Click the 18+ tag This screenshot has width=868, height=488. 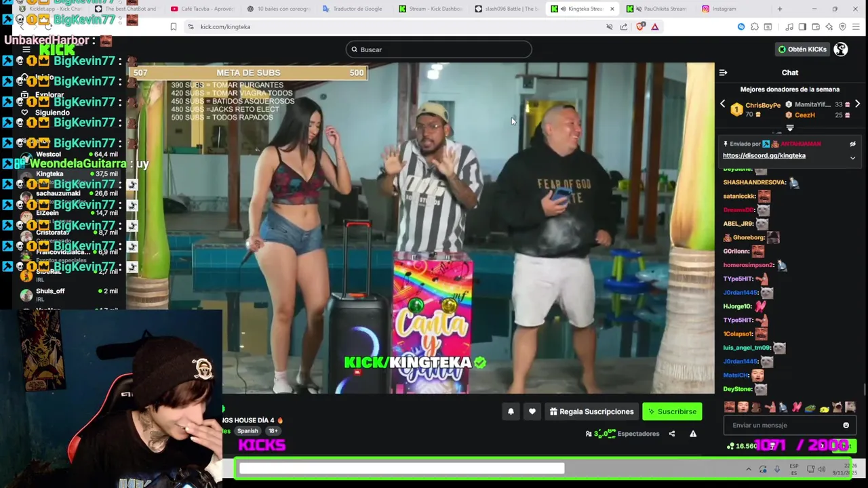[x=273, y=431]
